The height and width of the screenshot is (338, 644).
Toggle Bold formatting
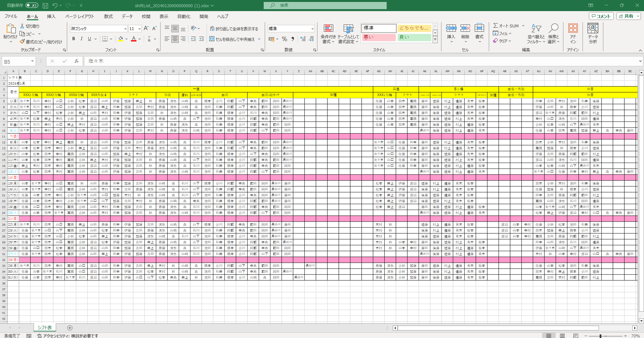click(x=74, y=39)
